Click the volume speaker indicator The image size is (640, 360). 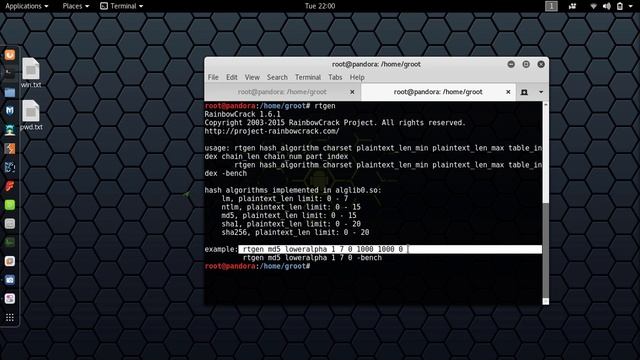coord(607,6)
